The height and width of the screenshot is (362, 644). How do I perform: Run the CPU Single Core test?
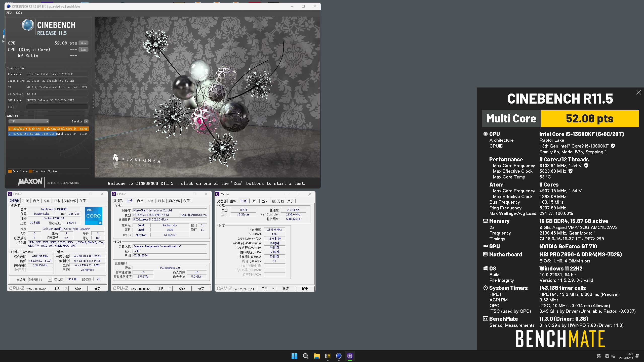(x=83, y=50)
